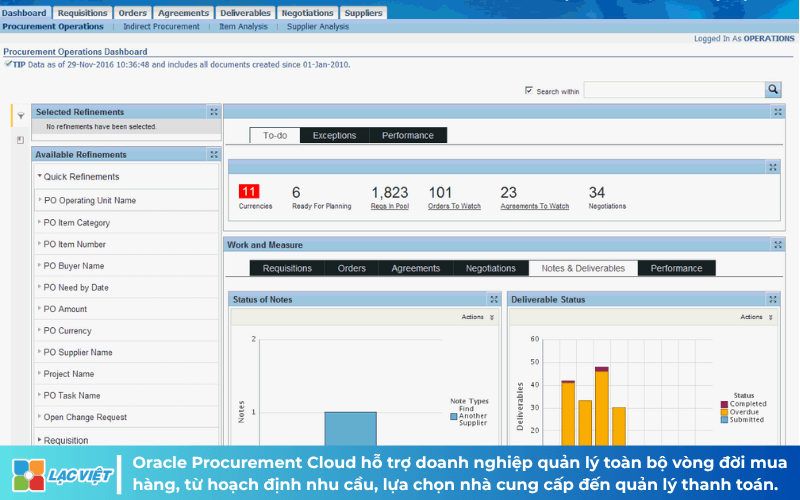Expand PO Supplier Name refinement
This screenshot has width=800, height=500.
pos(39,352)
